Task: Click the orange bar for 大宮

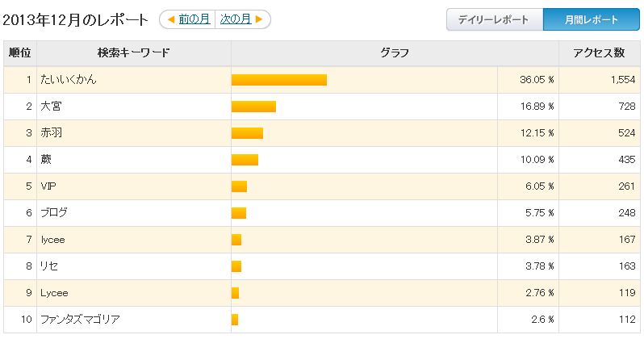Action: (x=254, y=107)
